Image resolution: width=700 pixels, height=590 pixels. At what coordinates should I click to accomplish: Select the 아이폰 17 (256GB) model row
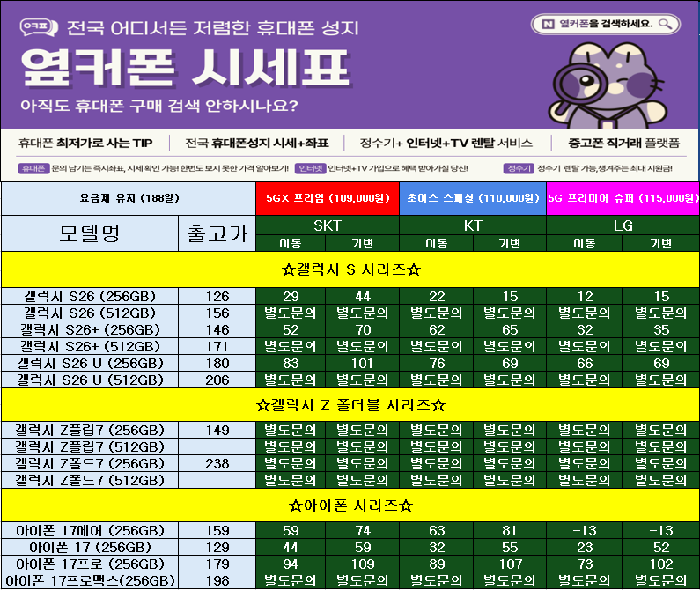[90, 547]
